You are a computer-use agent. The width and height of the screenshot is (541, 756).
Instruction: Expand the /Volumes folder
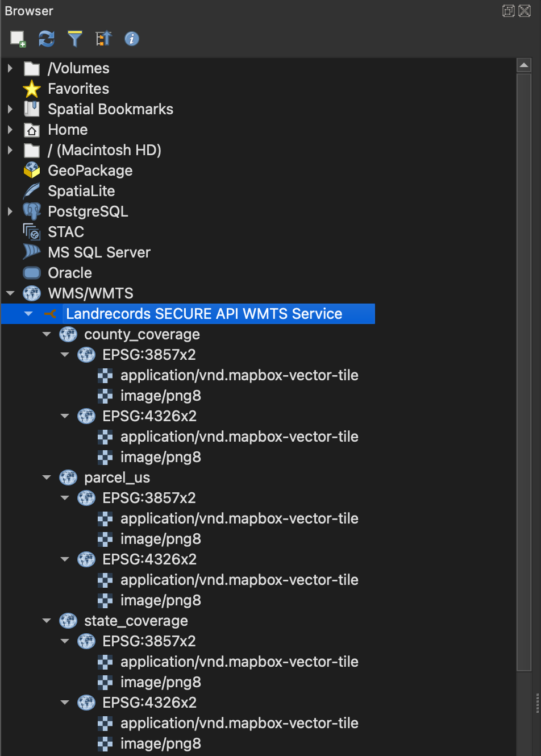(10, 68)
